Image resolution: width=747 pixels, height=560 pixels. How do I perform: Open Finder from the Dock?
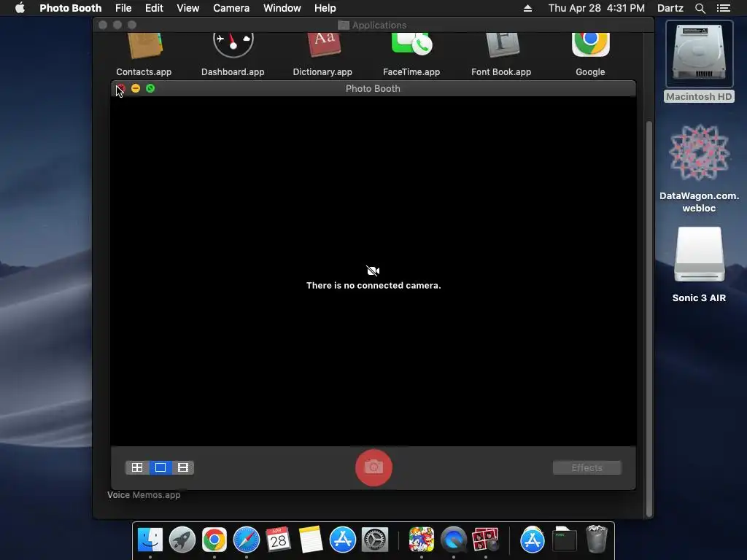tap(150, 540)
